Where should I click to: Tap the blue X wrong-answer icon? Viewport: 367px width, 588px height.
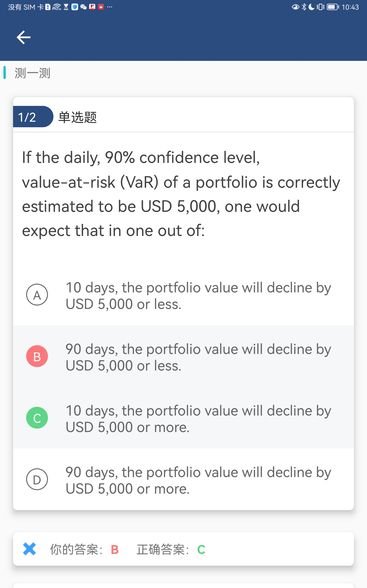tap(29, 549)
